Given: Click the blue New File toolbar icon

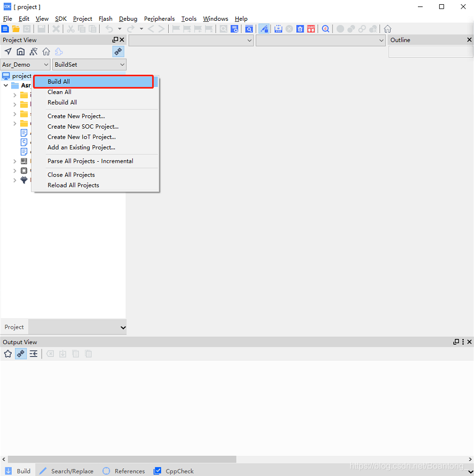Looking at the screenshot, I should [x=5, y=29].
